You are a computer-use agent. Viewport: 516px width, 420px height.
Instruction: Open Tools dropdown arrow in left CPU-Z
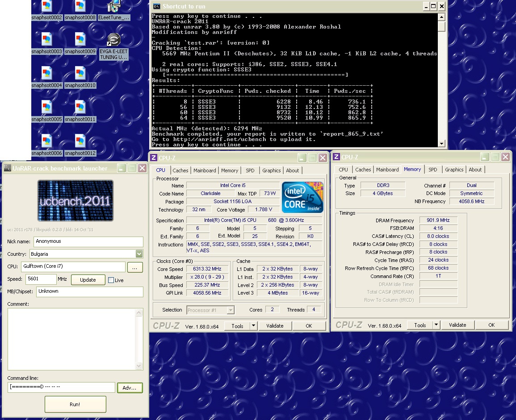pos(253,326)
